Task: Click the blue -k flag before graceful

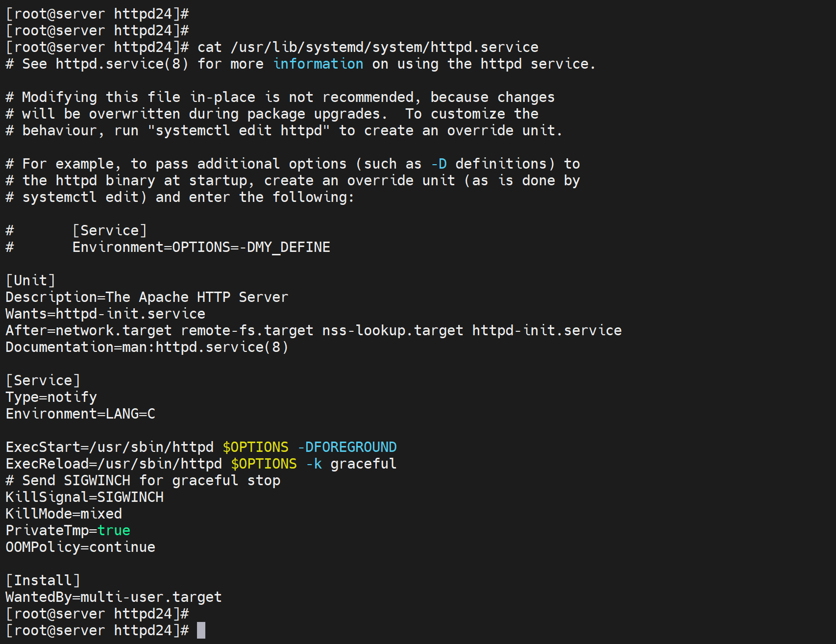Action: pyautogui.click(x=314, y=464)
